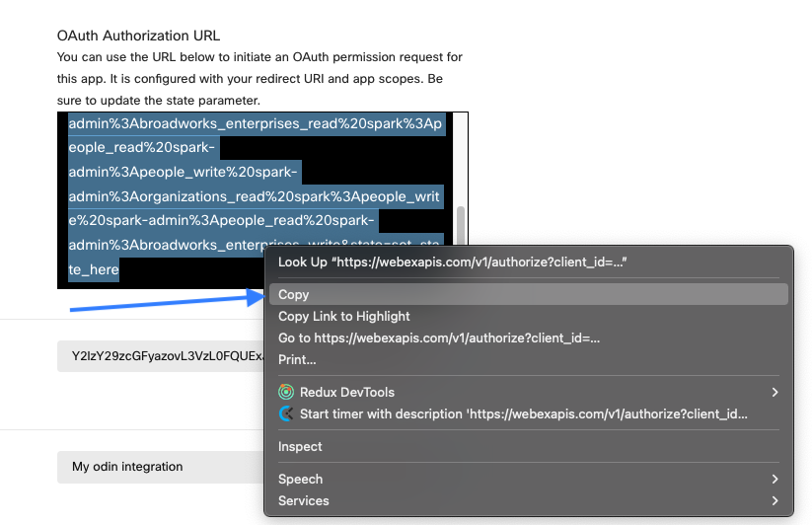
Task: Go to https://webexapis.com authorize URL
Action: pos(528,337)
